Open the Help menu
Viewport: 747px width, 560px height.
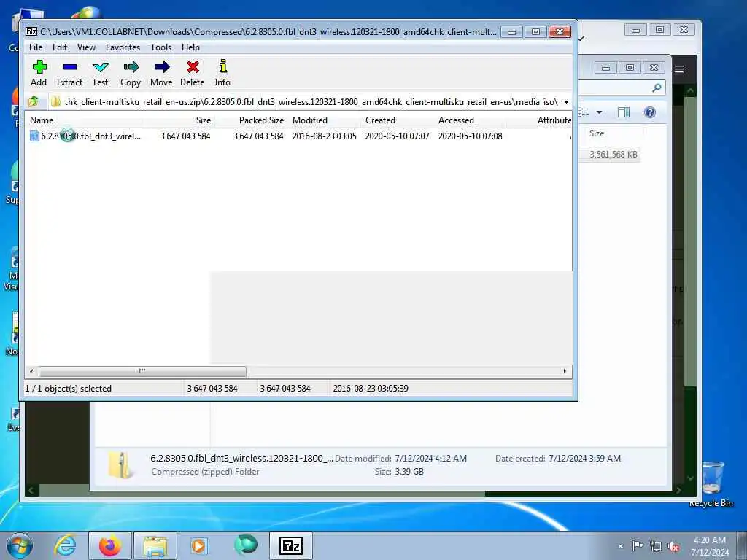pos(190,47)
